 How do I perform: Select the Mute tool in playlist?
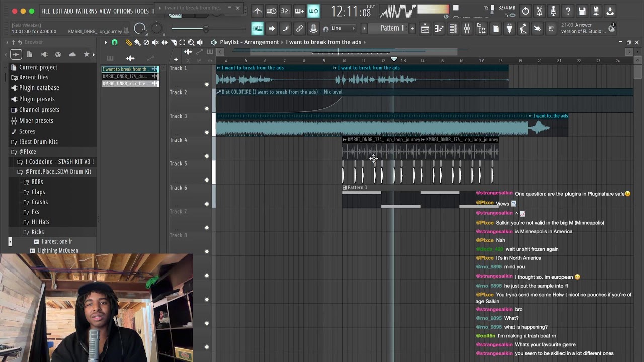(155, 43)
